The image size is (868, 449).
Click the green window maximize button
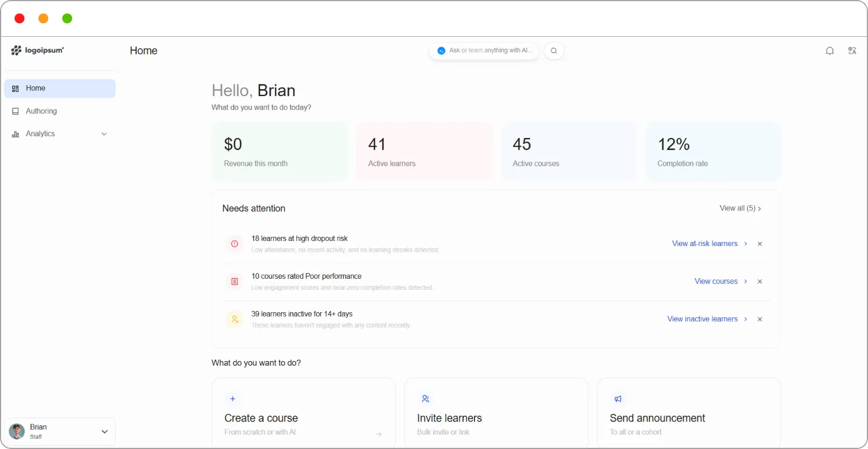click(67, 18)
